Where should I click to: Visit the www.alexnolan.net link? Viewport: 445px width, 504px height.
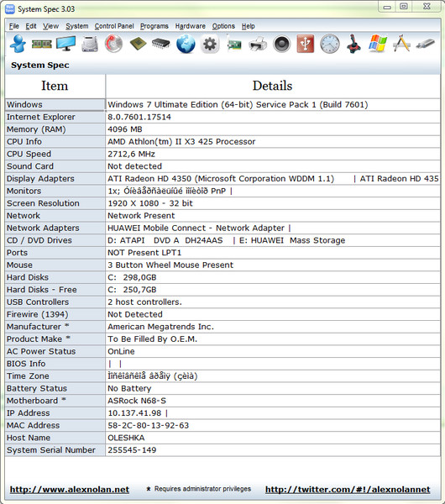70,490
